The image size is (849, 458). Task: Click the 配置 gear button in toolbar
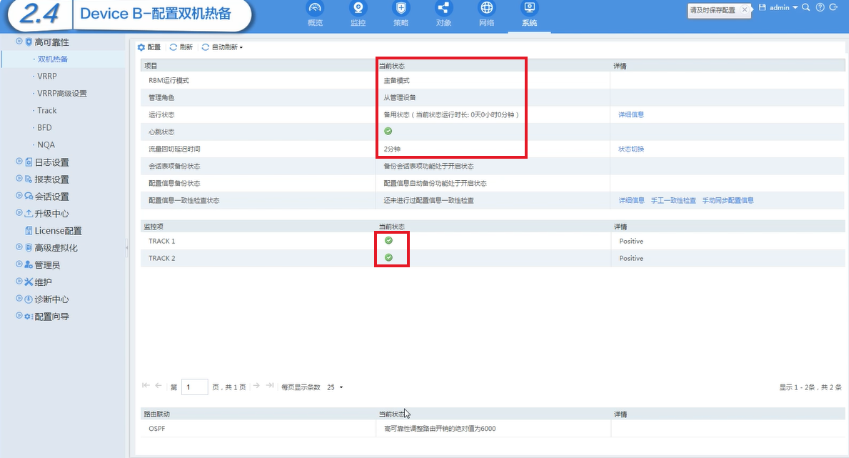(x=149, y=47)
